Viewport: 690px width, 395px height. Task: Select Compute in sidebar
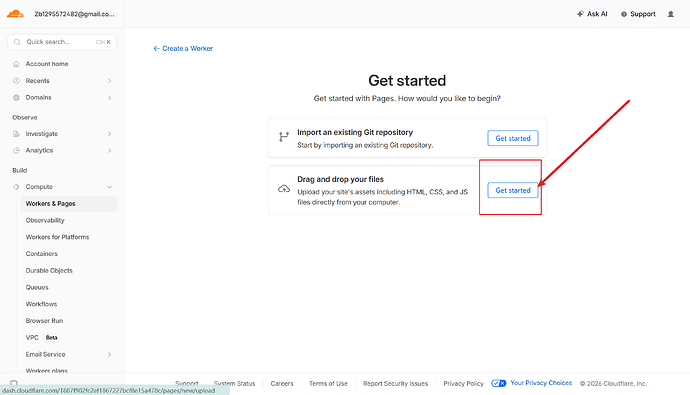click(39, 187)
